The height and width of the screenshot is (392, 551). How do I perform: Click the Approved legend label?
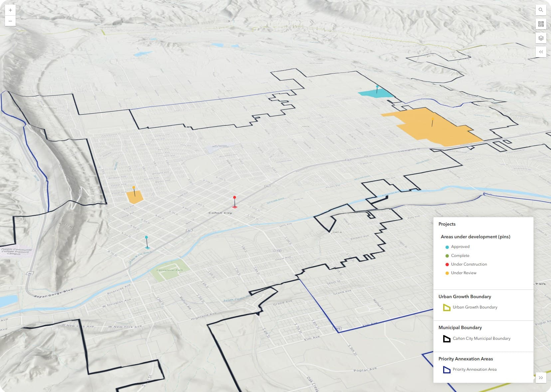tap(460, 247)
